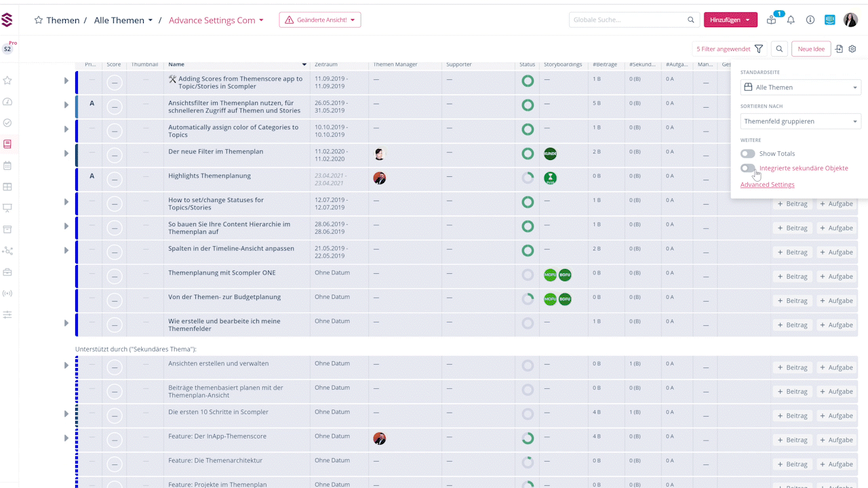Viewport: 868px width, 488px height.
Task: Click the Neue Idee button
Action: [x=811, y=49]
